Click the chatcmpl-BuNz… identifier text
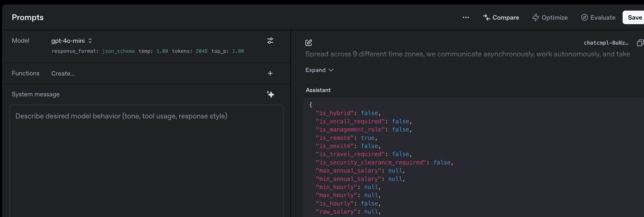644x217 pixels. [x=606, y=43]
